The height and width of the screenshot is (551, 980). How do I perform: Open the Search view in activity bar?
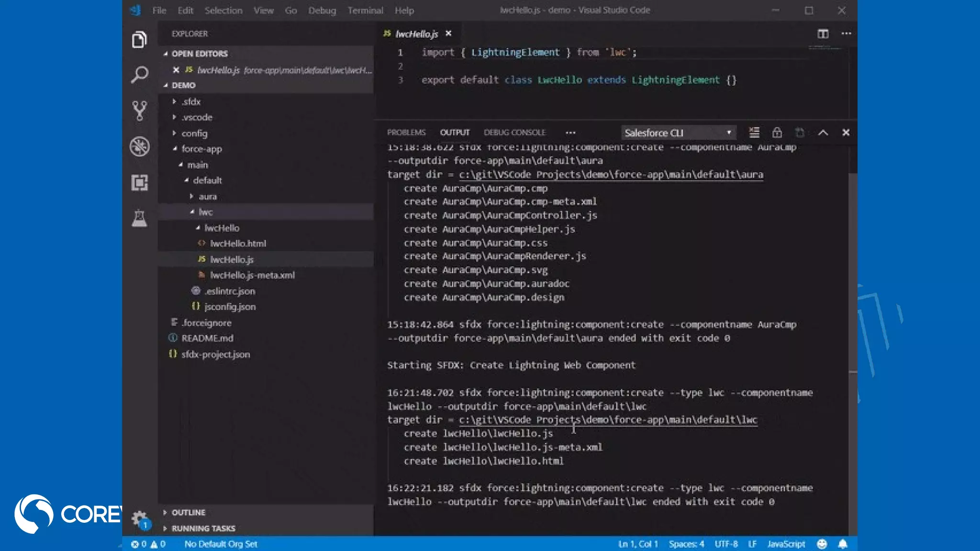(x=139, y=75)
